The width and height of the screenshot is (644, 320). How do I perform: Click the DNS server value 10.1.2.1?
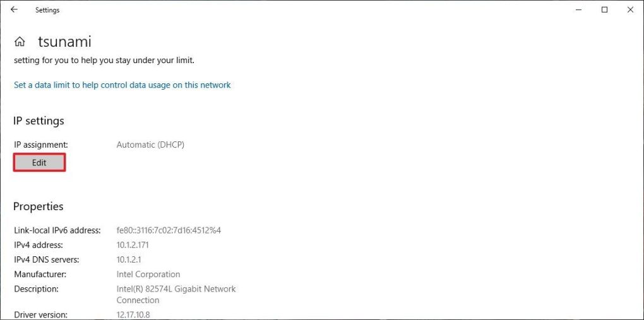tap(129, 259)
